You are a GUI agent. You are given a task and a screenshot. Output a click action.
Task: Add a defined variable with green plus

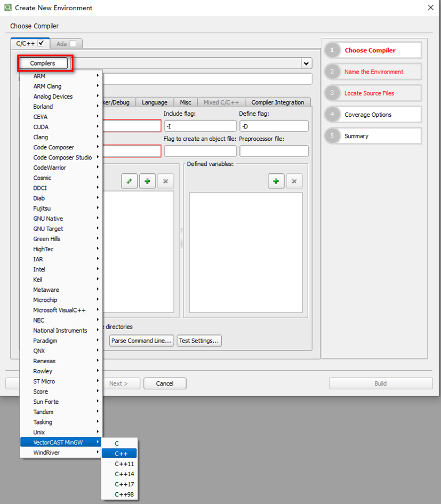tap(276, 181)
